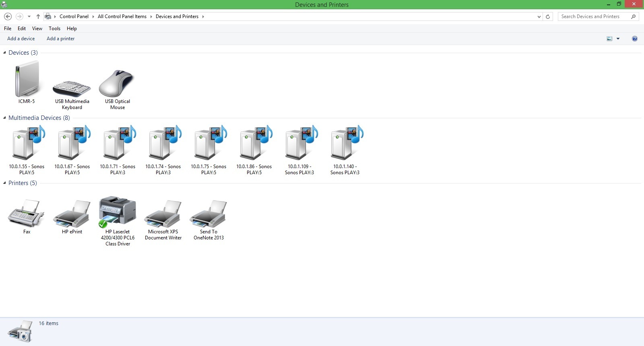This screenshot has width=644, height=346.
Task: Refresh the Devices and Printers view
Action: click(x=548, y=16)
